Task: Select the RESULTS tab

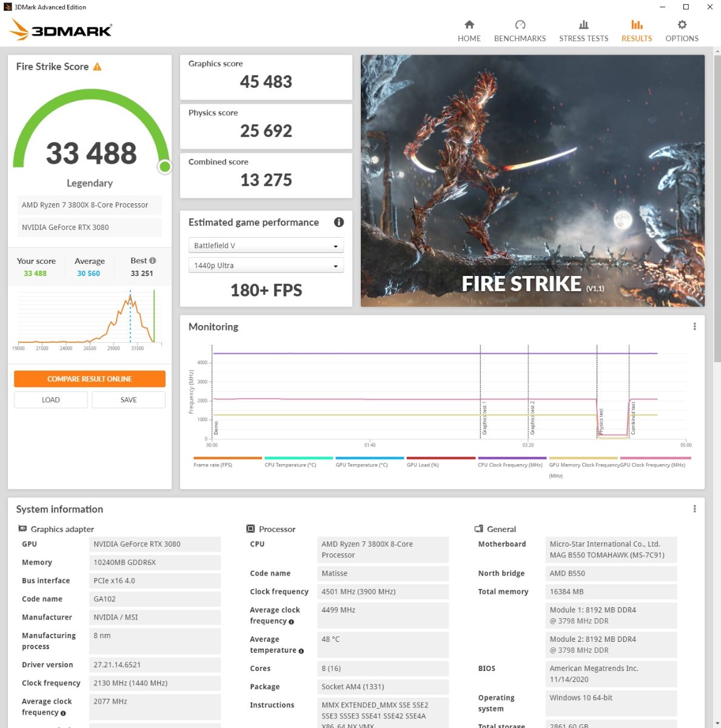Action: tap(637, 31)
